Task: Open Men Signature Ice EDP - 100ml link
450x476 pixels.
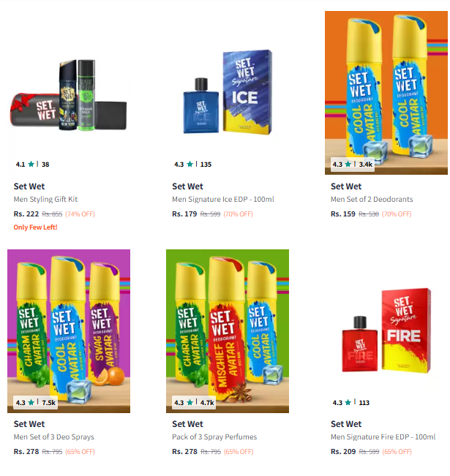Action: point(223,199)
